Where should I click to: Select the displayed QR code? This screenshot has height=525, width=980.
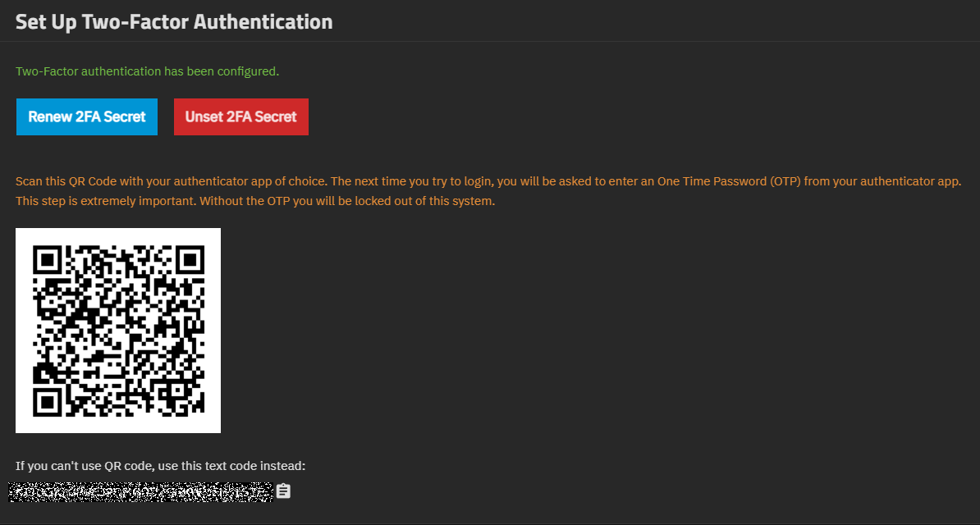[117, 330]
